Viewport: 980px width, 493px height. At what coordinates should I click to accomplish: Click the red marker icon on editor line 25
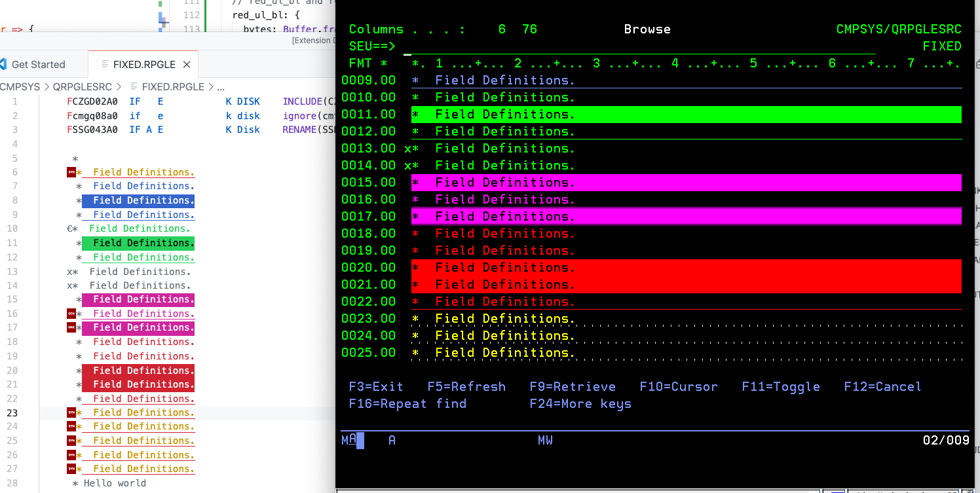coord(71,441)
